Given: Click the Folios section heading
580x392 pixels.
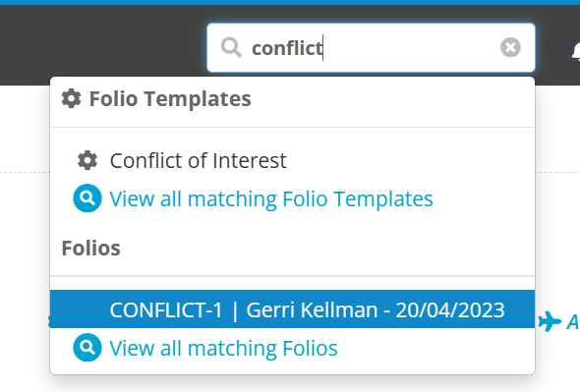Looking at the screenshot, I should [x=91, y=249].
